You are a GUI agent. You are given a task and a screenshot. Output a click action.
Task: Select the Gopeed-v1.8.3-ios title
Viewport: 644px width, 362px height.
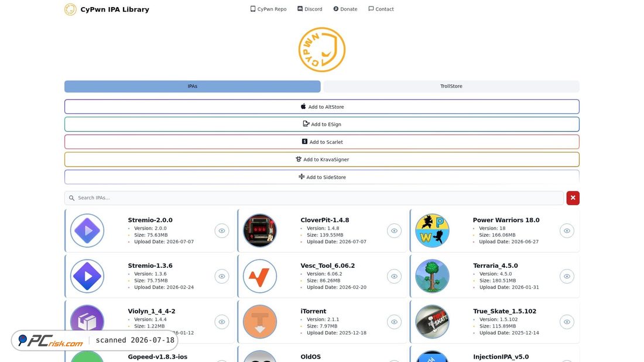click(x=157, y=357)
